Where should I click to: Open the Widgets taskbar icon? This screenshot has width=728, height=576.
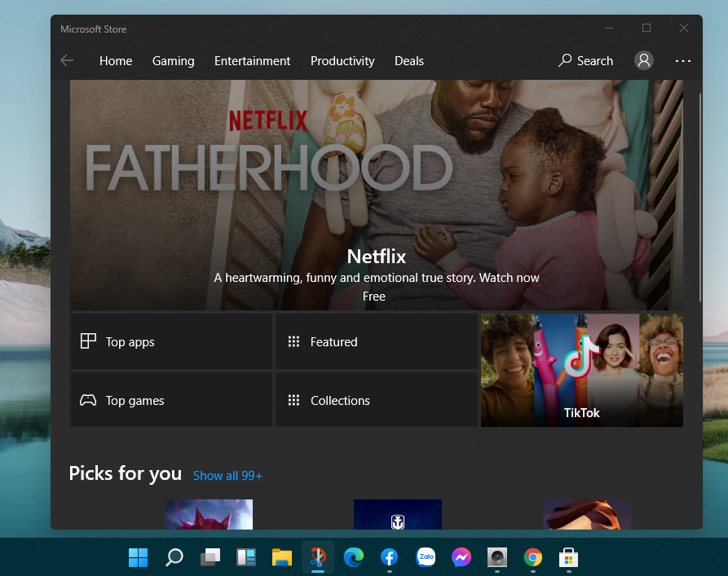[246, 557]
